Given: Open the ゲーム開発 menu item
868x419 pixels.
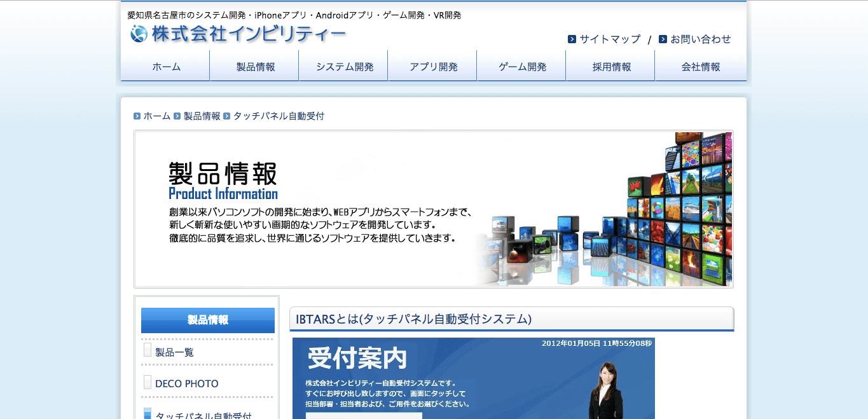Looking at the screenshot, I should tap(521, 65).
